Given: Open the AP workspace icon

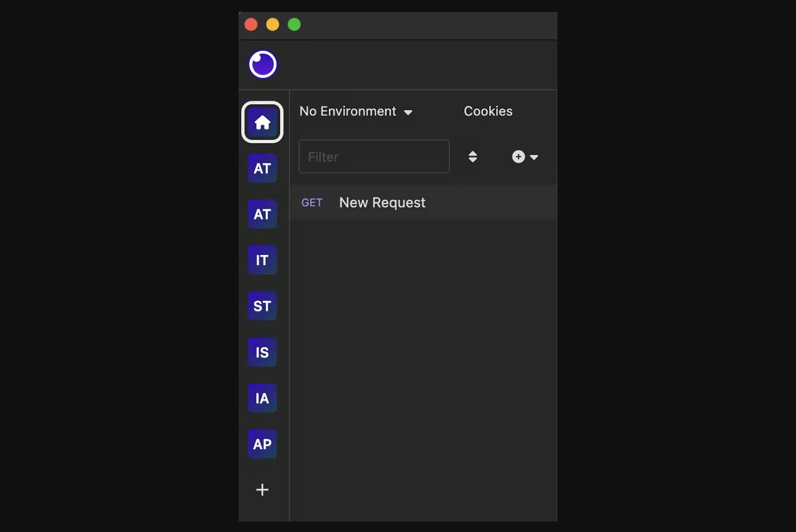Looking at the screenshot, I should pos(263,444).
